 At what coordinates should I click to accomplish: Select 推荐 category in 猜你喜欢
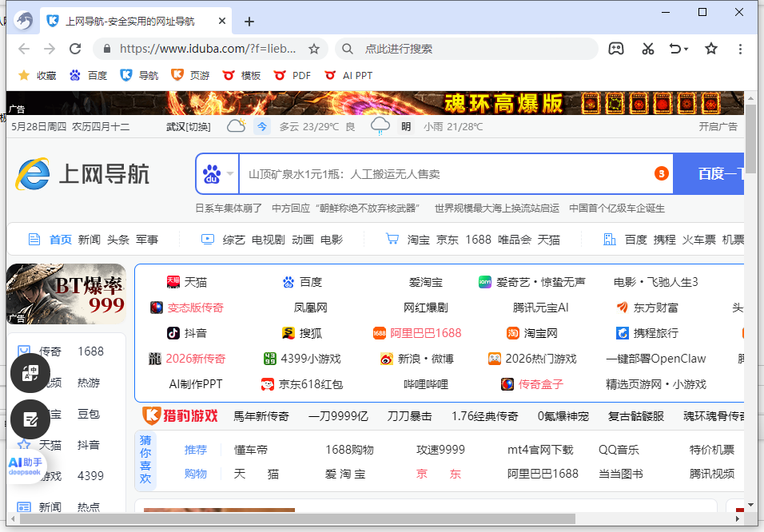tap(196, 450)
